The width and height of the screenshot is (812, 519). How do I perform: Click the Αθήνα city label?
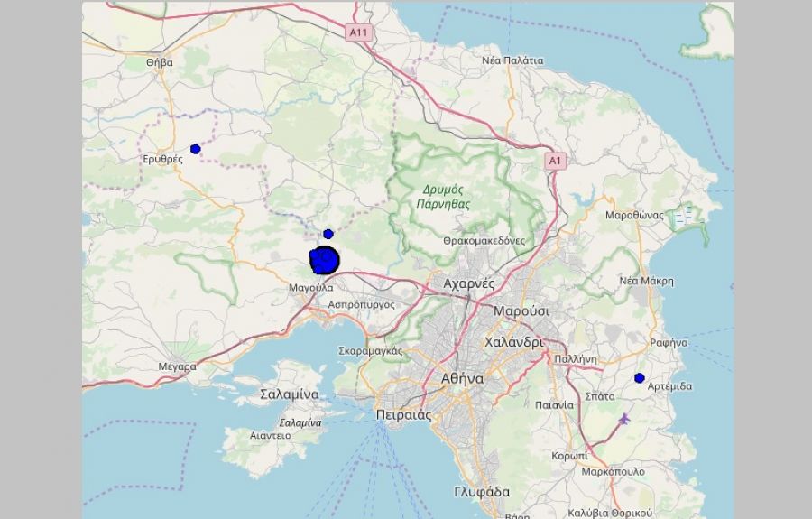463,378
